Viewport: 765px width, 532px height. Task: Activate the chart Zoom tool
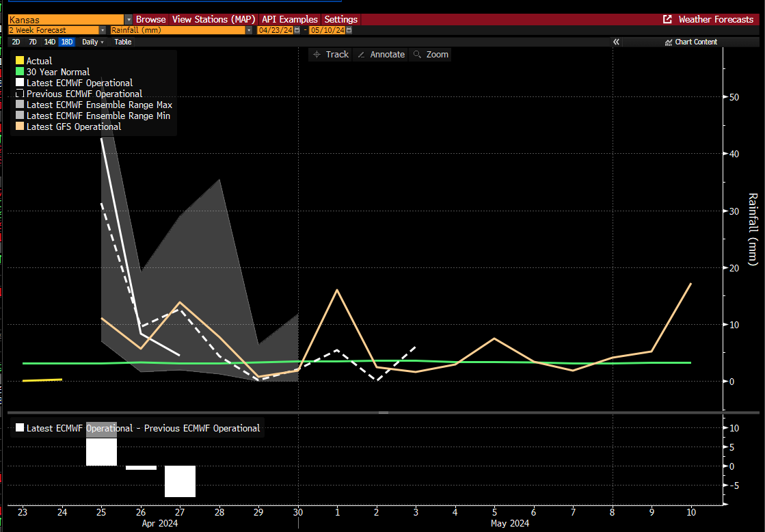pyautogui.click(x=431, y=55)
